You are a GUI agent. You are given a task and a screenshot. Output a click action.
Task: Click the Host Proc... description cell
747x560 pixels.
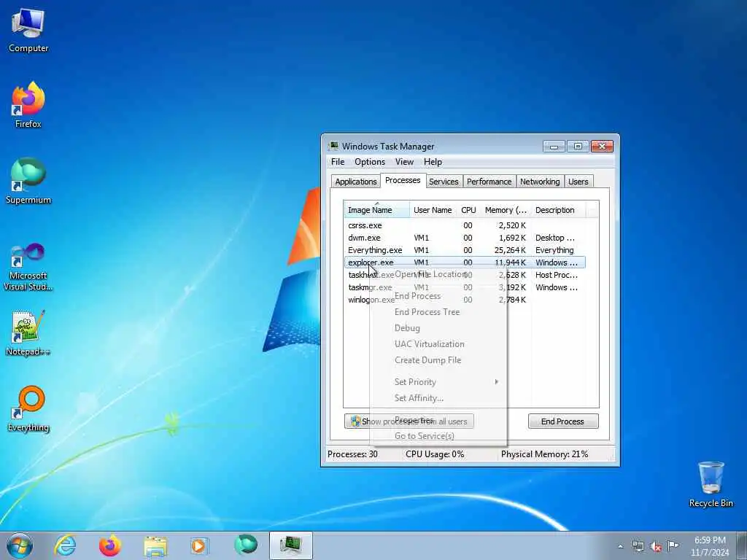pyautogui.click(x=556, y=275)
